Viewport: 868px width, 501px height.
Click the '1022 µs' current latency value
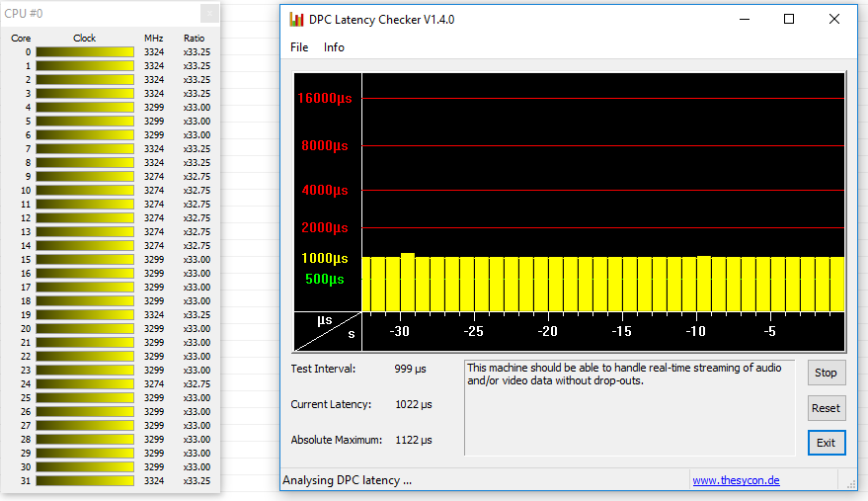pyautogui.click(x=414, y=404)
